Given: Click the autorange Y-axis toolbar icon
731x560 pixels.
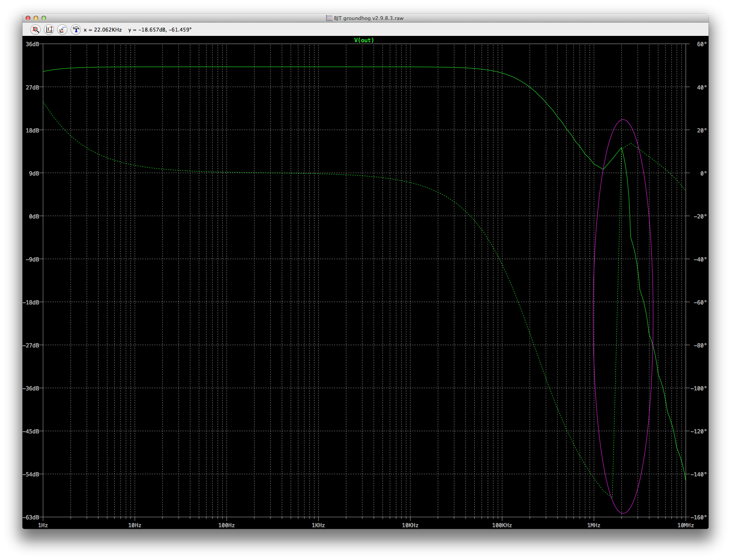Looking at the screenshot, I should [49, 30].
